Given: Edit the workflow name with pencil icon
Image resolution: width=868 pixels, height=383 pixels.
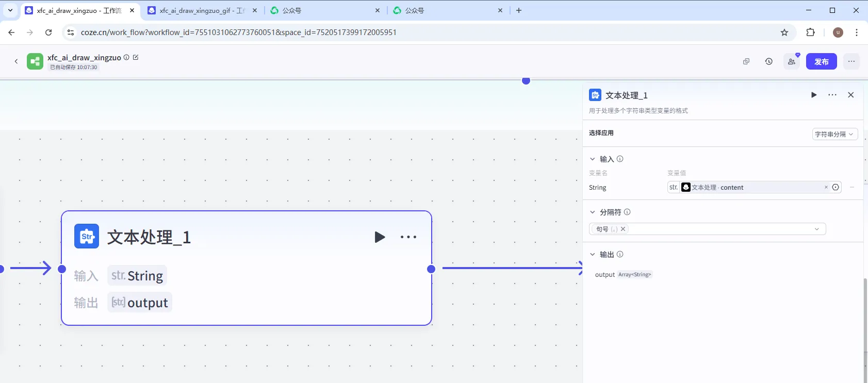Looking at the screenshot, I should coord(136,57).
